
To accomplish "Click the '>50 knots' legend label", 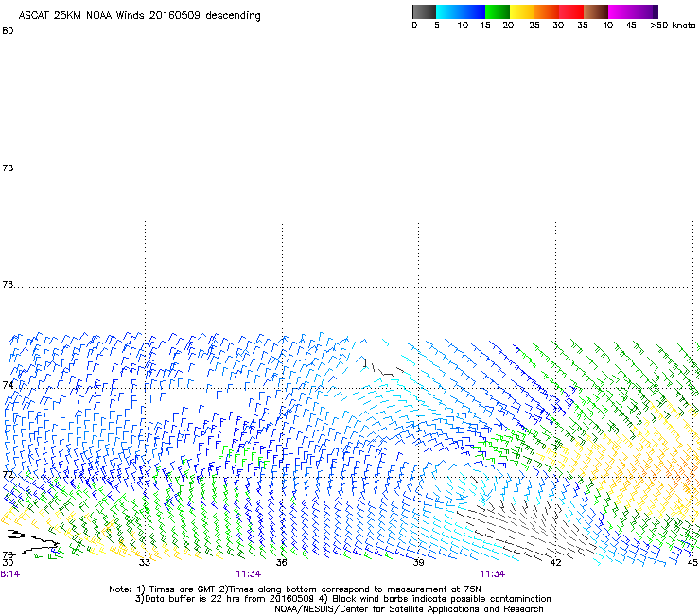I will (x=673, y=26).
